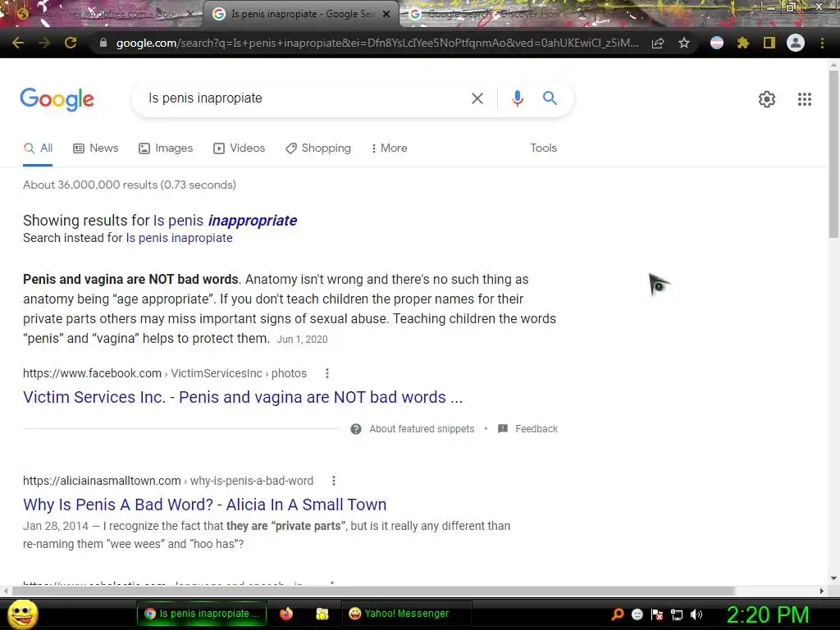Reload the page with refresh icon

71,43
